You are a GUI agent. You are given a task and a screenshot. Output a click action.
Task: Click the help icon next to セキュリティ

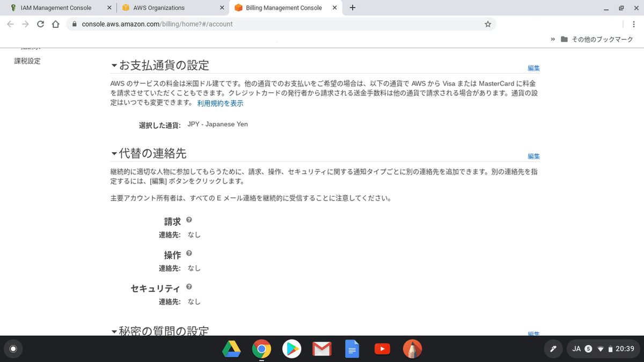(189, 286)
